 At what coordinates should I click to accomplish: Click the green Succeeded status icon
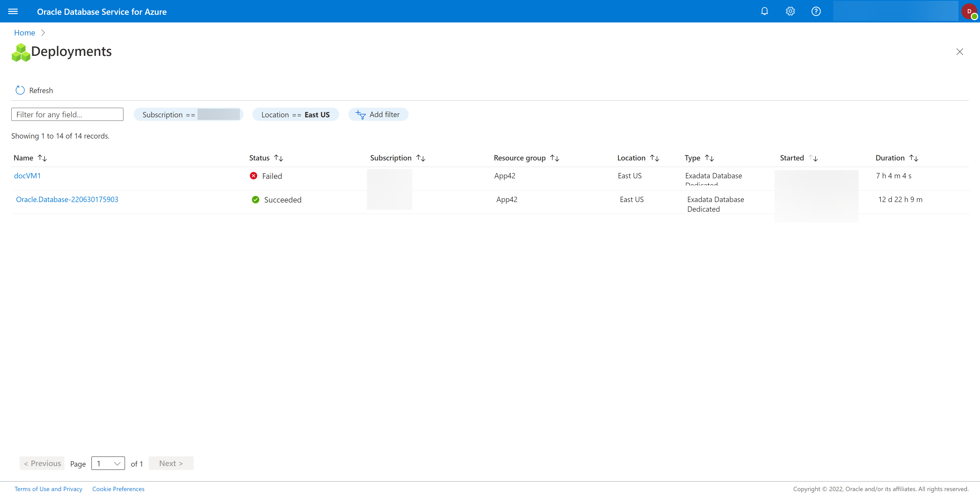255,200
